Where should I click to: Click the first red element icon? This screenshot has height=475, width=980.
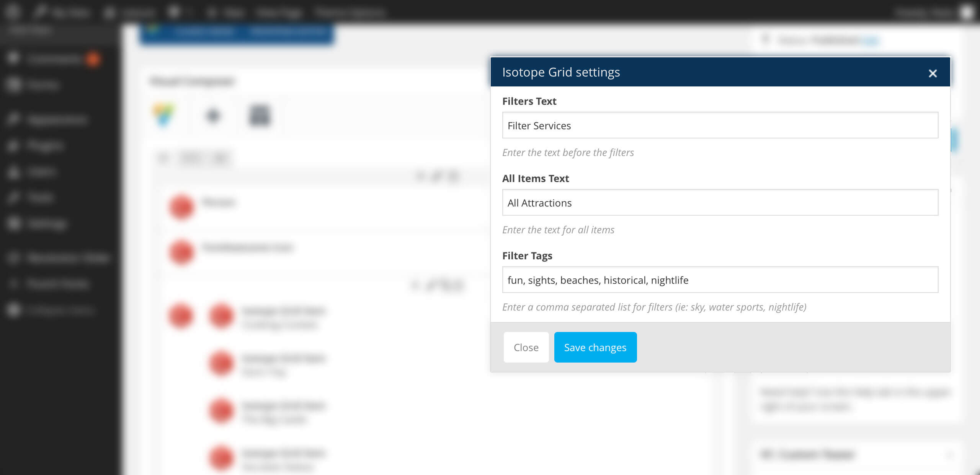click(x=181, y=207)
